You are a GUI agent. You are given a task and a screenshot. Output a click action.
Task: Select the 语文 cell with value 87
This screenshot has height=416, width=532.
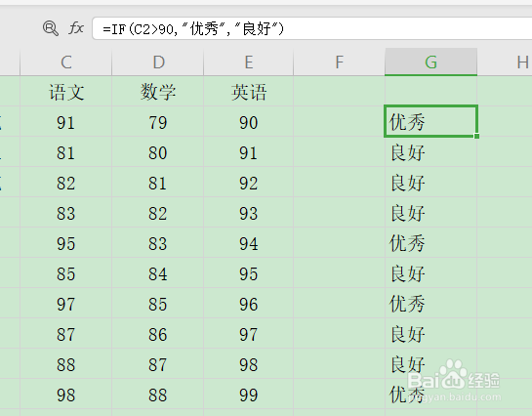65,333
